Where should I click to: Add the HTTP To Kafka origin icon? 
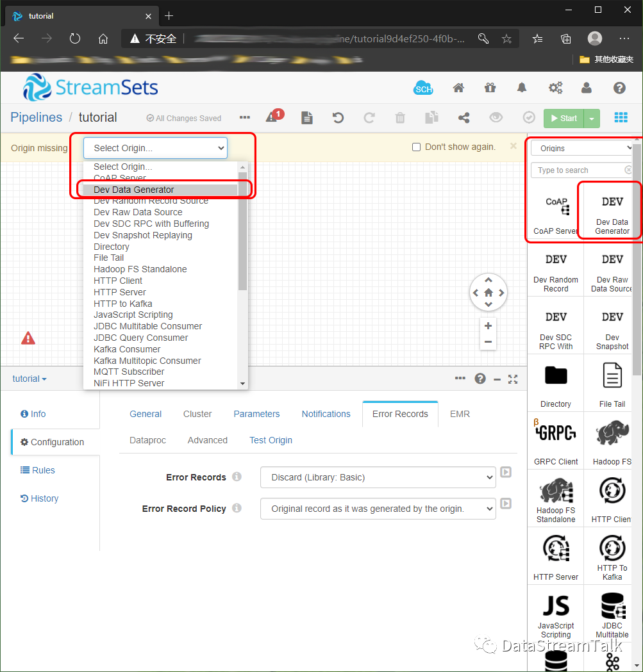click(x=612, y=548)
